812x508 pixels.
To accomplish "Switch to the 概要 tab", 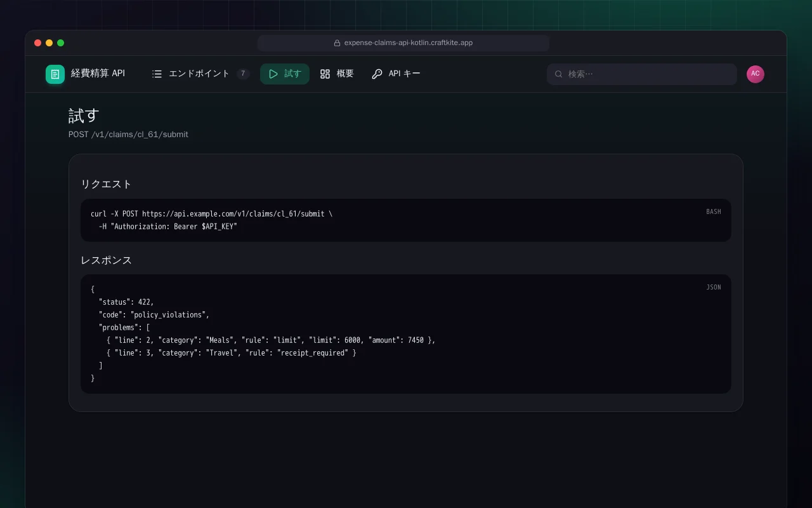I will (x=337, y=74).
